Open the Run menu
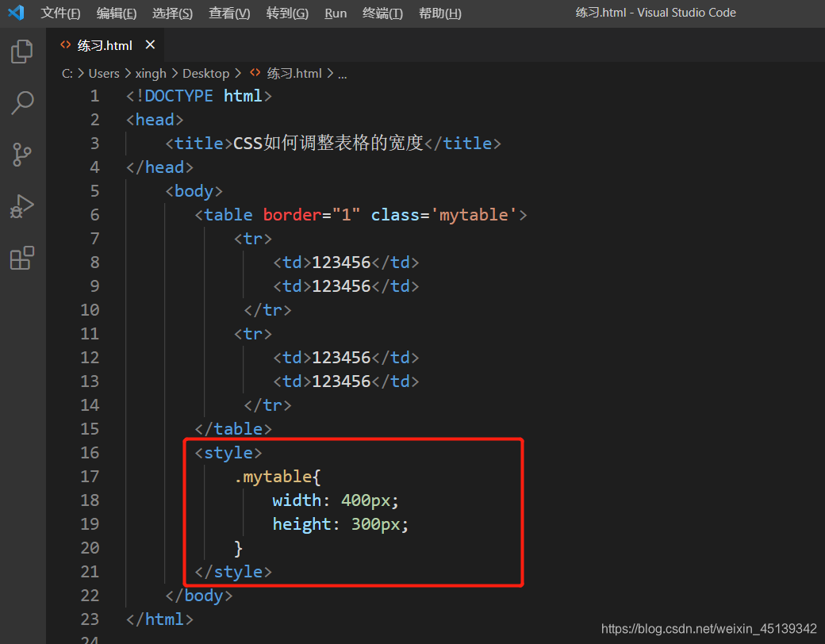The image size is (825, 644). [x=336, y=13]
